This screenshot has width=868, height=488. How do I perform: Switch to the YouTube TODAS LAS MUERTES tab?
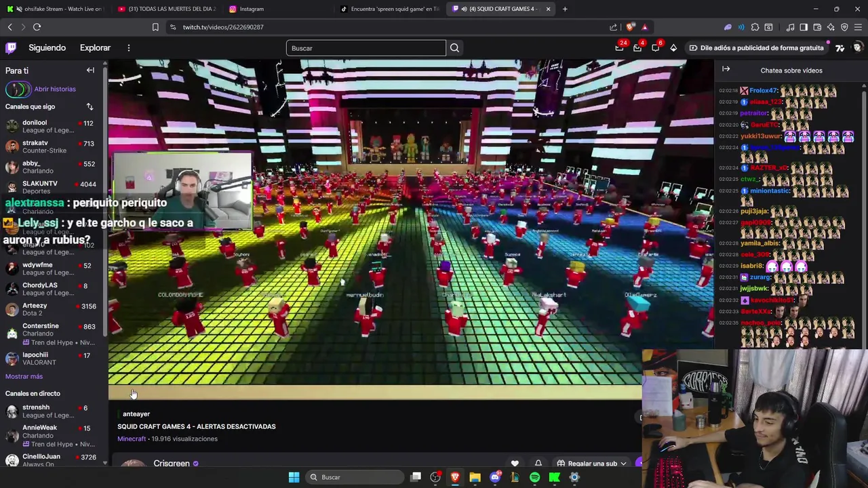(166, 9)
